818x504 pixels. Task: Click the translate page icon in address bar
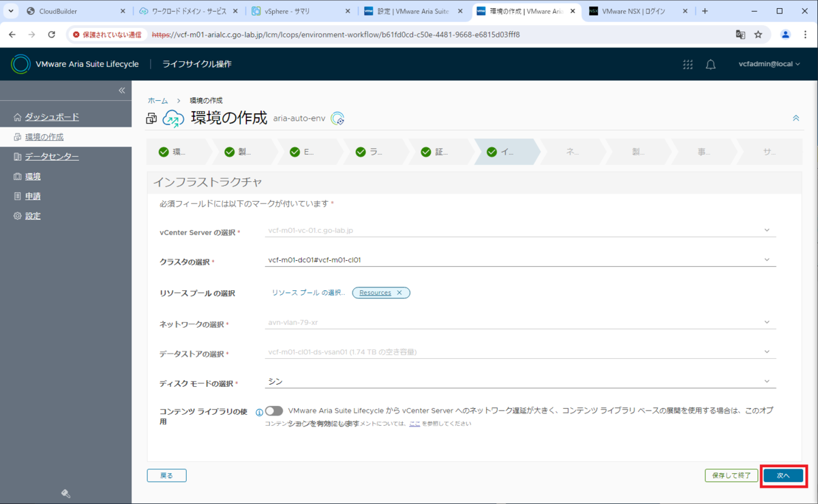tap(740, 34)
